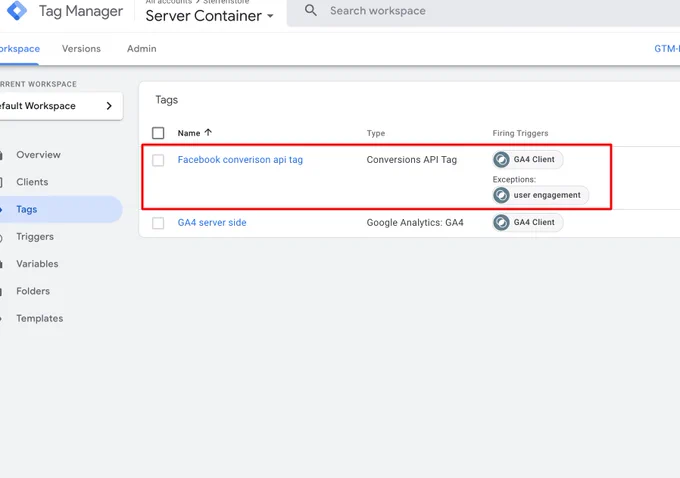Click GA4 Client trigger icon on GA4 server side row
This screenshot has width=680, height=478.
coord(501,223)
